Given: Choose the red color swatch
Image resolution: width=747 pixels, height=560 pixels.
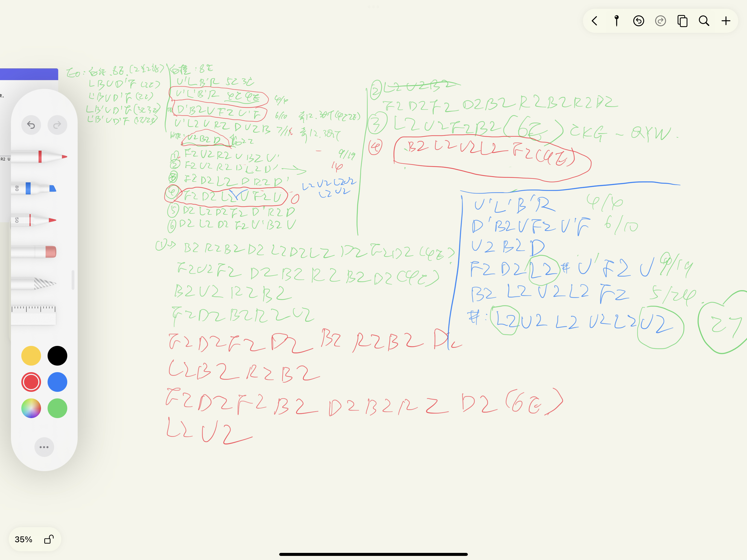Looking at the screenshot, I should pyautogui.click(x=31, y=382).
